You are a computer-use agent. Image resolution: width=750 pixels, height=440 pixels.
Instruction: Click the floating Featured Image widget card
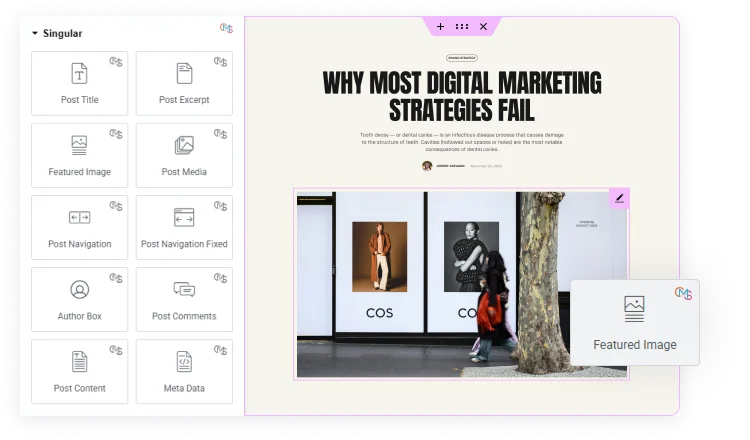[x=634, y=322]
